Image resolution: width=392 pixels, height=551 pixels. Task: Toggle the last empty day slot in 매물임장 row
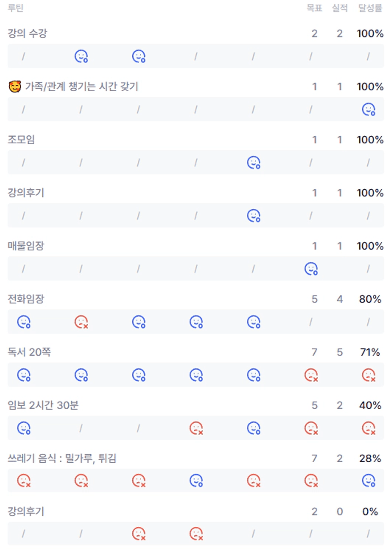click(368, 270)
